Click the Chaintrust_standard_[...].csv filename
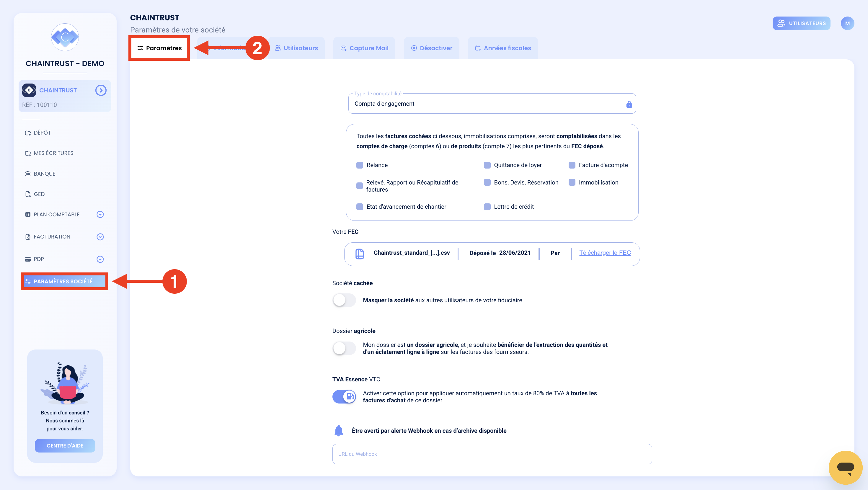The height and width of the screenshot is (490, 868). (x=412, y=253)
